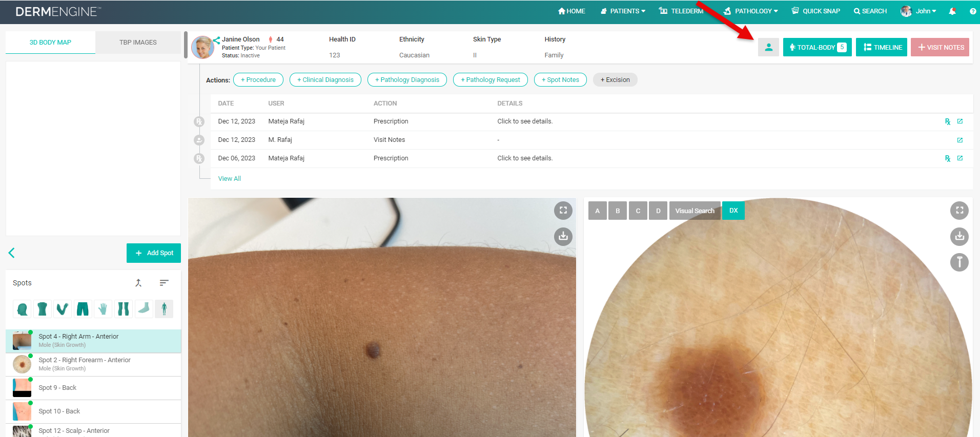This screenshot has height=437, width=980.
Task: Click the share icon beside patient avatar
Action: tap(217, 40)
